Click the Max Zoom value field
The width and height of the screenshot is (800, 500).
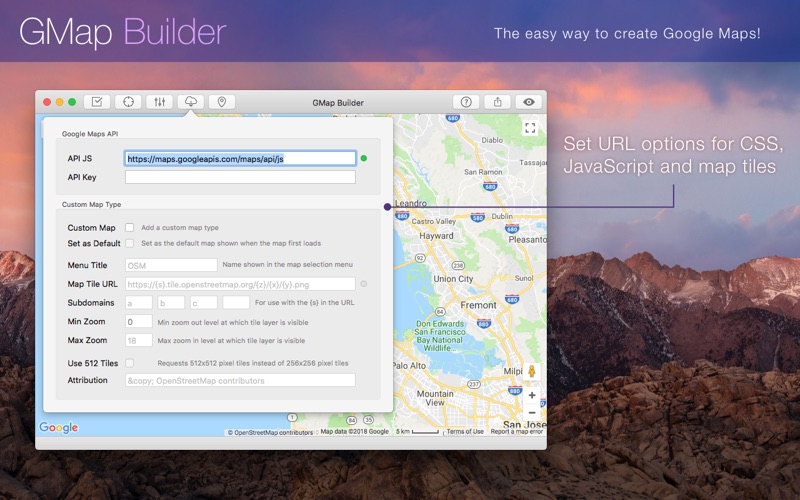point(139,340)
